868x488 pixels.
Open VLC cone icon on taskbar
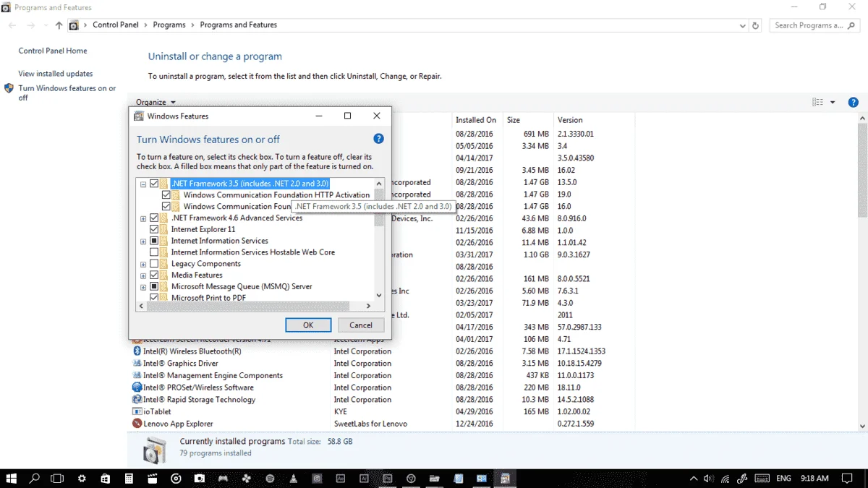point(293,479)
